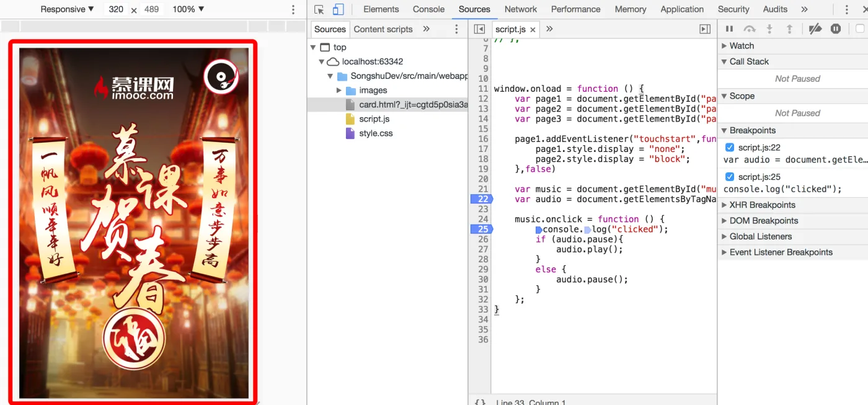Expand the images folder
Screen dimensions: 868x405
pos(339,91)
